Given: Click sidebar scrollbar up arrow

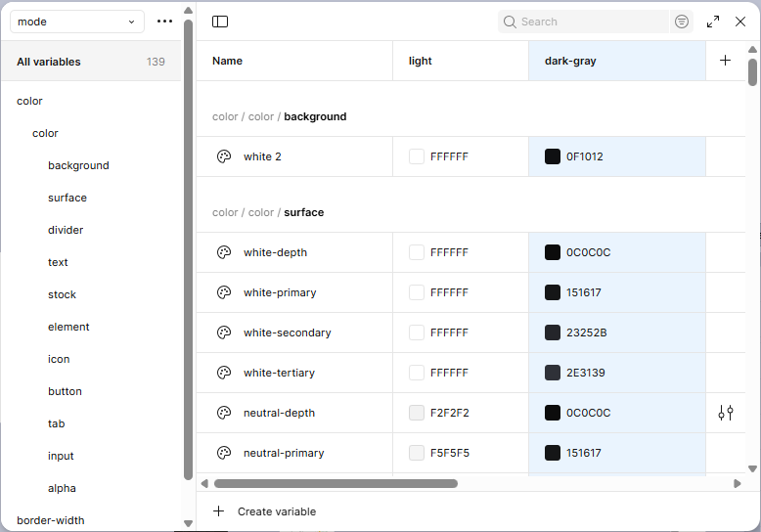Looking at the screenshot, I should [189, 10].
